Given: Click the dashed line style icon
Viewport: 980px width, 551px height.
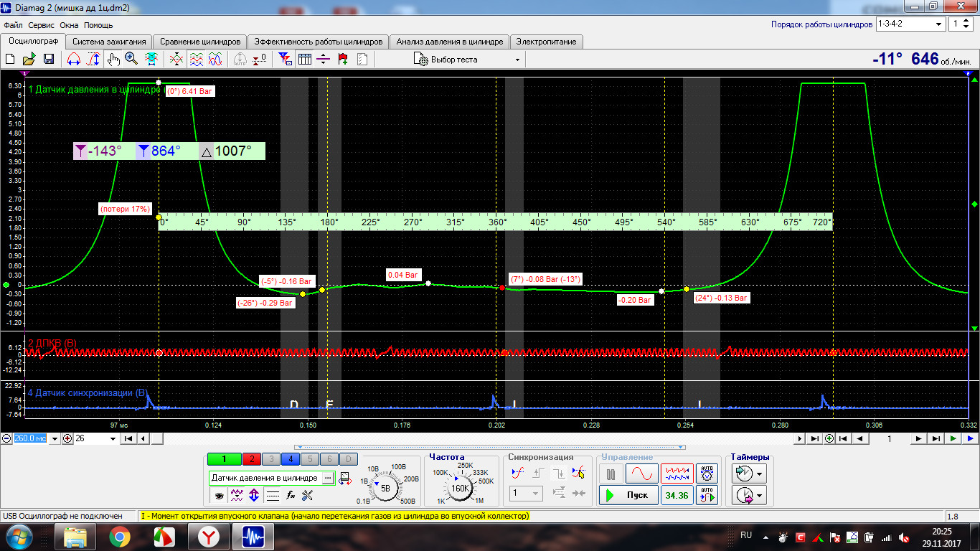Looking at the screenshot, I should click(x=273, y=495).
